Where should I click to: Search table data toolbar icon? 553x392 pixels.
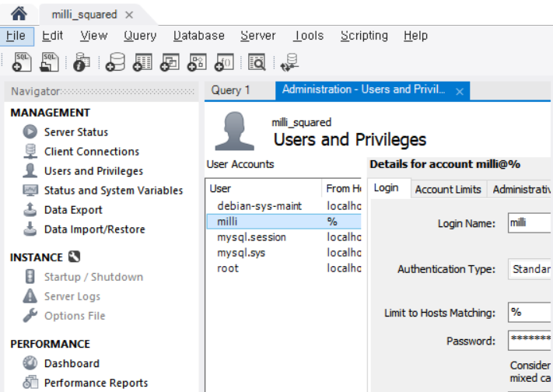pyautogui.click(x=257, y=62)
